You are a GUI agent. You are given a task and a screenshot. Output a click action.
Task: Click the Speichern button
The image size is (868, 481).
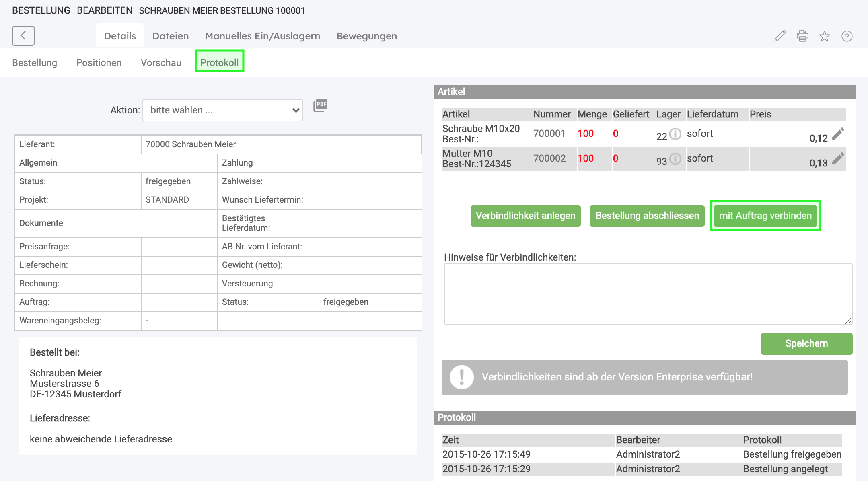[x=806, y=344]
